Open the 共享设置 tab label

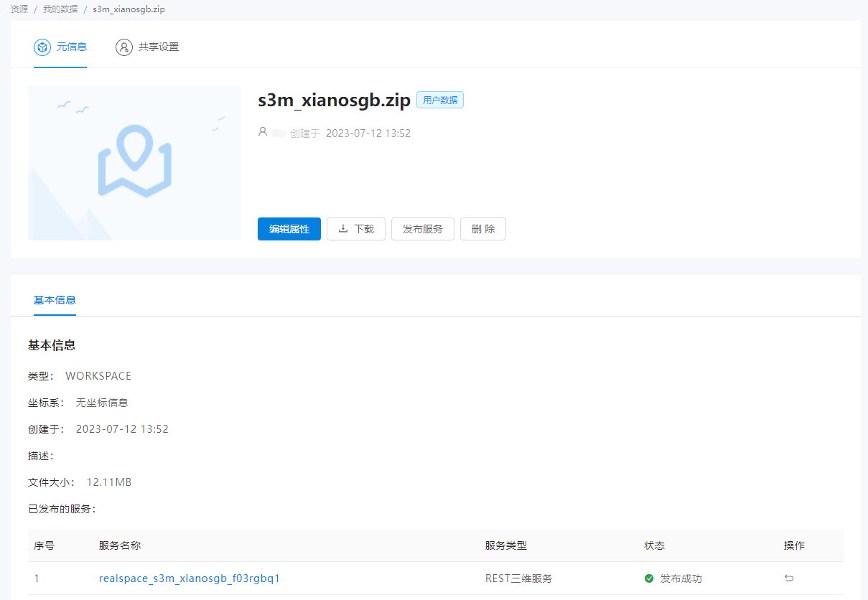(x=159, y=47)
